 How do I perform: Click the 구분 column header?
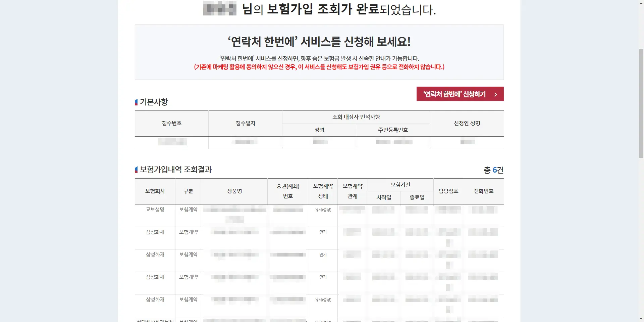(188, 191)
